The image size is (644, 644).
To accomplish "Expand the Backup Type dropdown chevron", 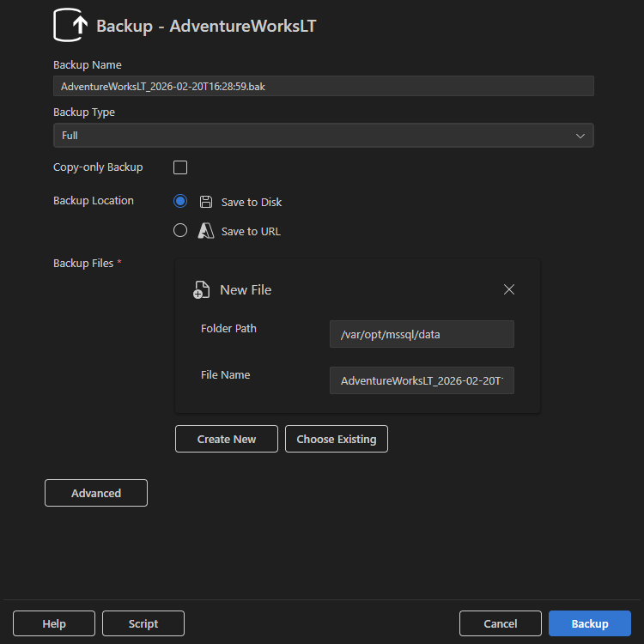I will pos(580,136).
